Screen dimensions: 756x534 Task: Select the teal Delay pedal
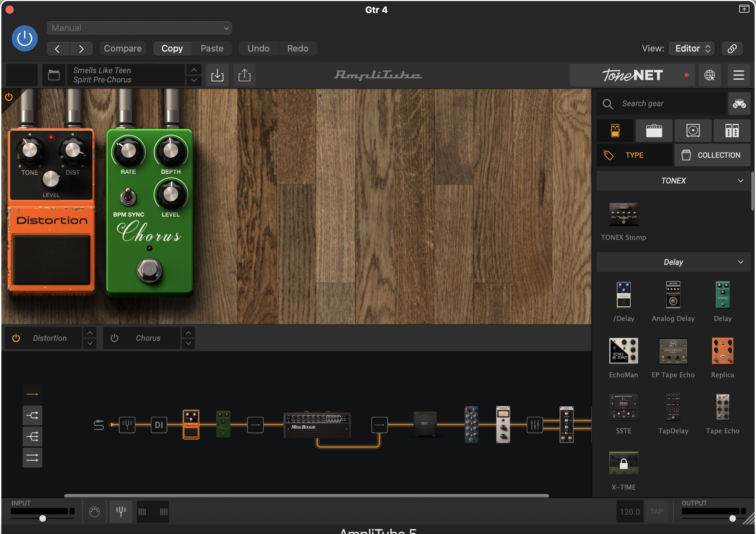(x=723, y=294)
